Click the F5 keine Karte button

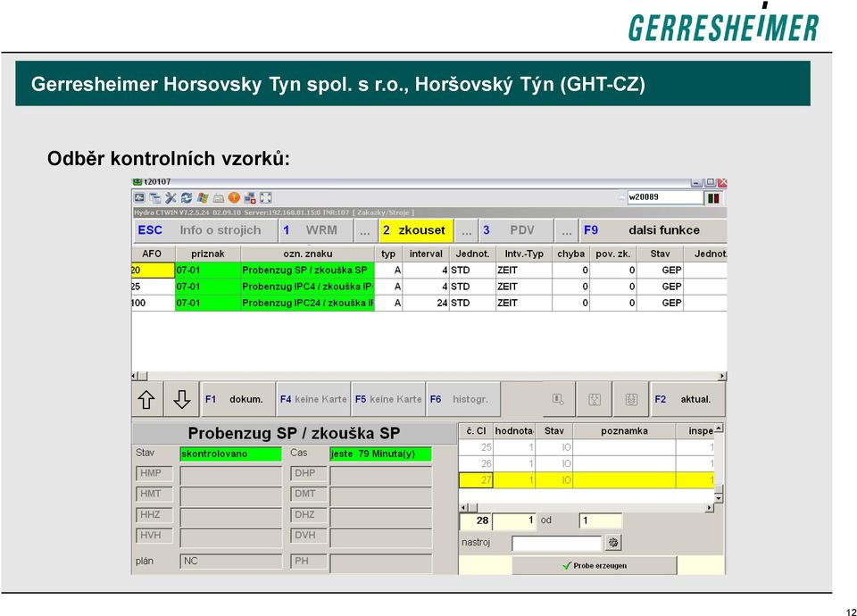388,400
